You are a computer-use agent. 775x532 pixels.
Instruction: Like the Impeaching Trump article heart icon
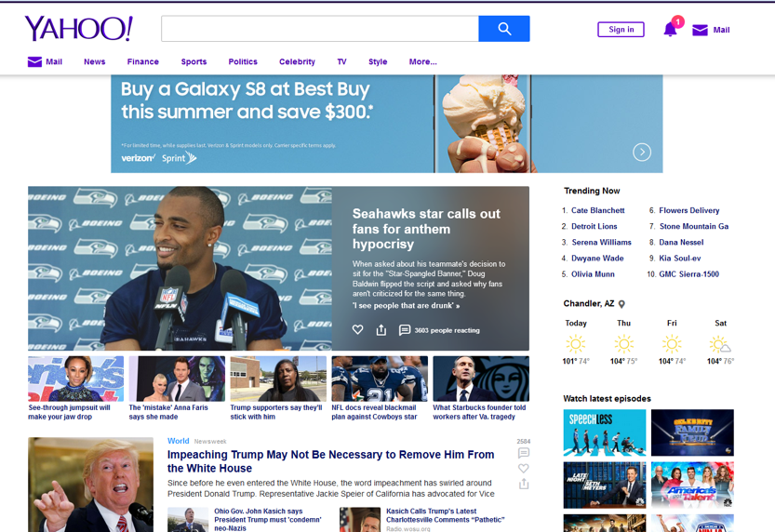(x=524, y=469)
